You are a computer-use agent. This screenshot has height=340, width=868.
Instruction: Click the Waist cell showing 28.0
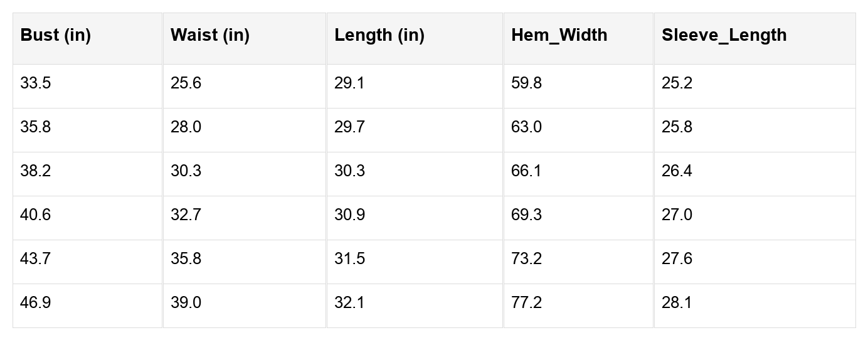click(186, 127)
